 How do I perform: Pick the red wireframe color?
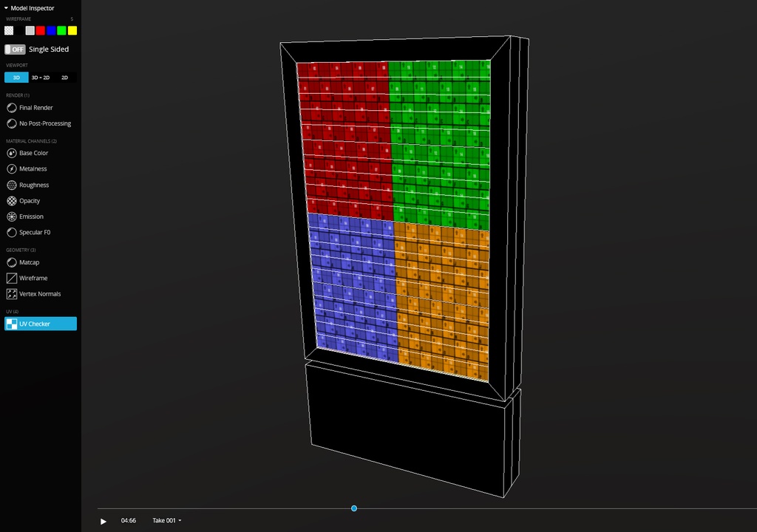(41, 30)
